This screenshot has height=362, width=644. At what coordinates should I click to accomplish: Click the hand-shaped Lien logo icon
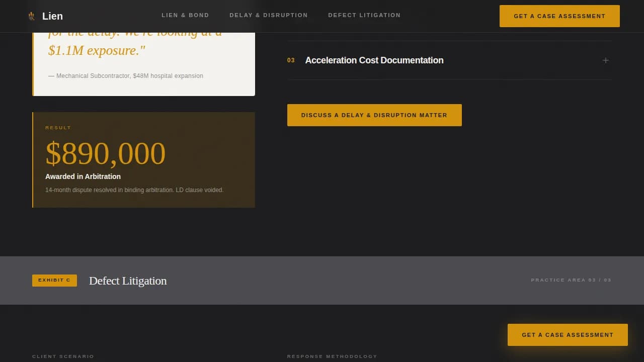[x=31, y=16]
